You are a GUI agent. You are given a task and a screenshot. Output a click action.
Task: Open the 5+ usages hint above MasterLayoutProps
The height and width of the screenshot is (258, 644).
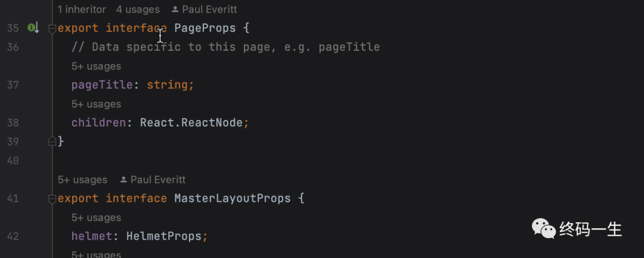point(82,180)
